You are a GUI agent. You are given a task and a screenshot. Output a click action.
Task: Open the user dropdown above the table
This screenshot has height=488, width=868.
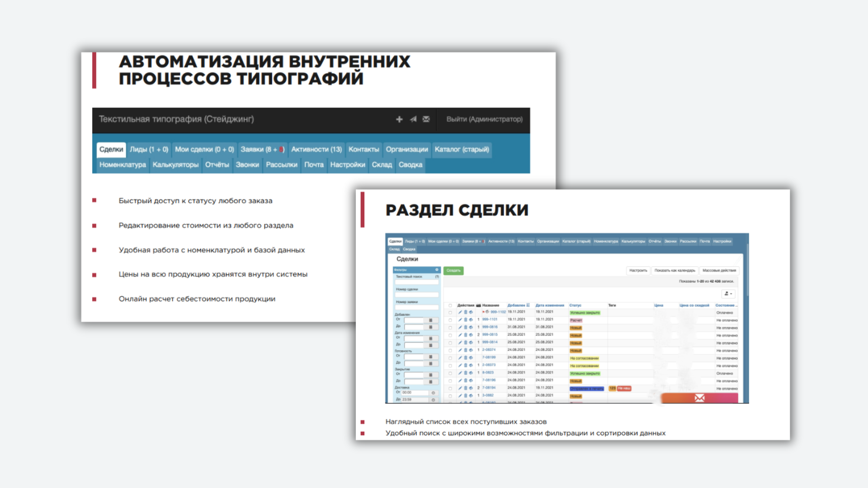[728, 294]
